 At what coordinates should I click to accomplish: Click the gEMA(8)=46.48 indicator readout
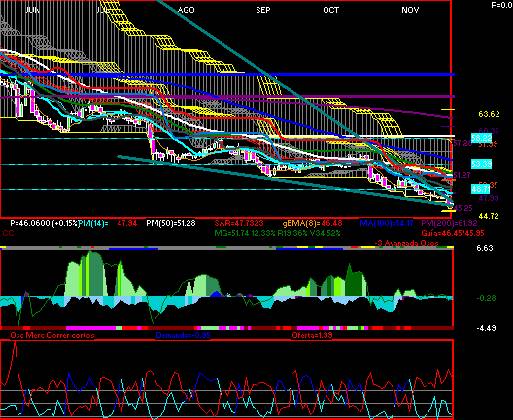click(312, 223)
